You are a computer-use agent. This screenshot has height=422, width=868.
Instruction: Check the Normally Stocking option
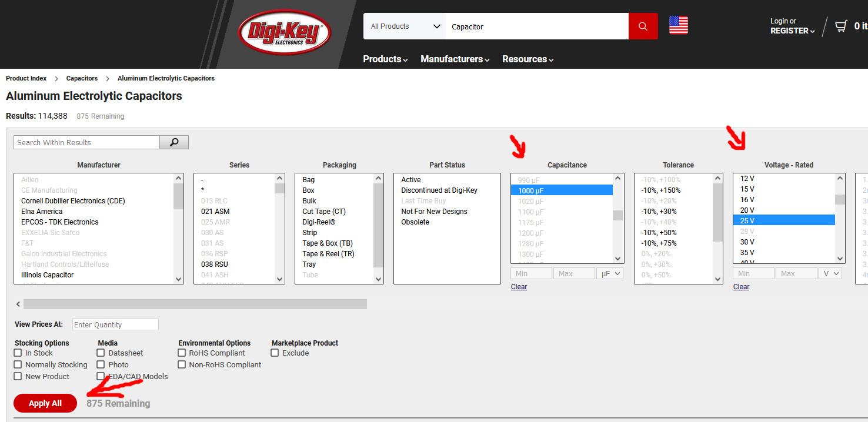[x=18, y=364]
